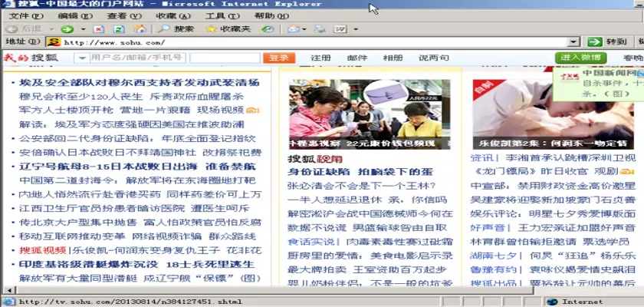
Task: Click the 湖南七夕 category link
Action: pos(493,256)
